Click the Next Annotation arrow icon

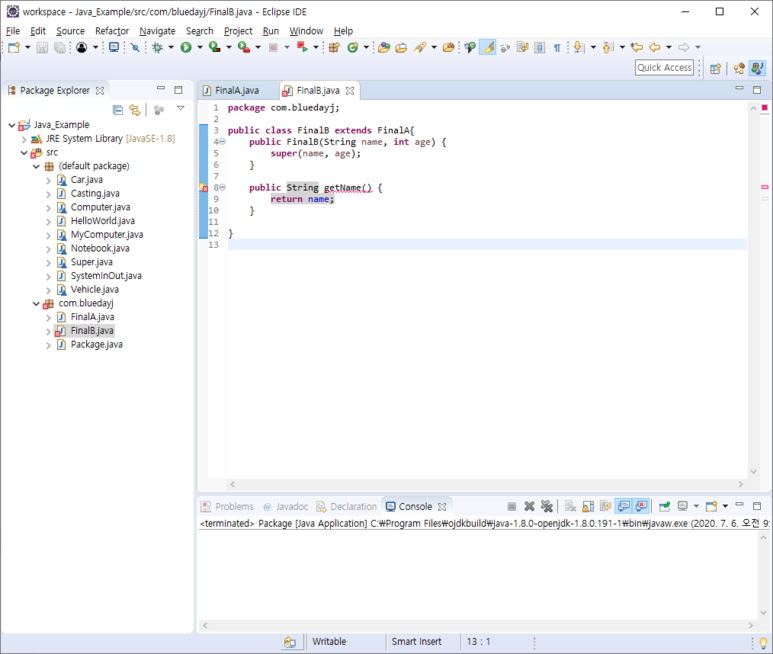click(579, 47)
